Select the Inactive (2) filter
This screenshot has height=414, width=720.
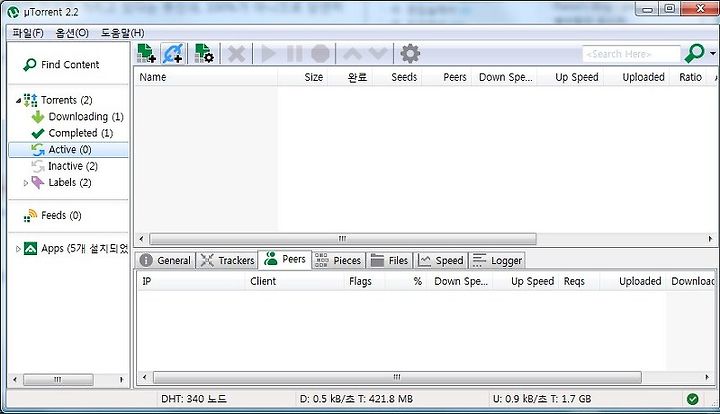coord(65,166)
